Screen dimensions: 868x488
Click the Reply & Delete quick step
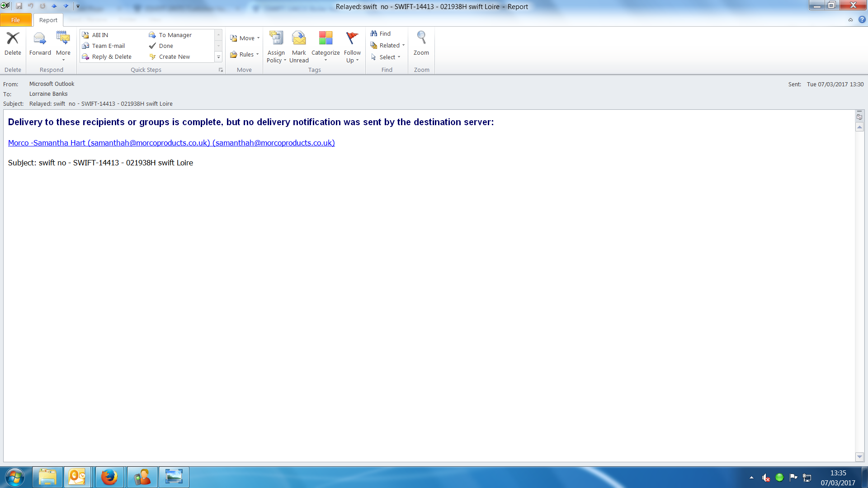111,56
